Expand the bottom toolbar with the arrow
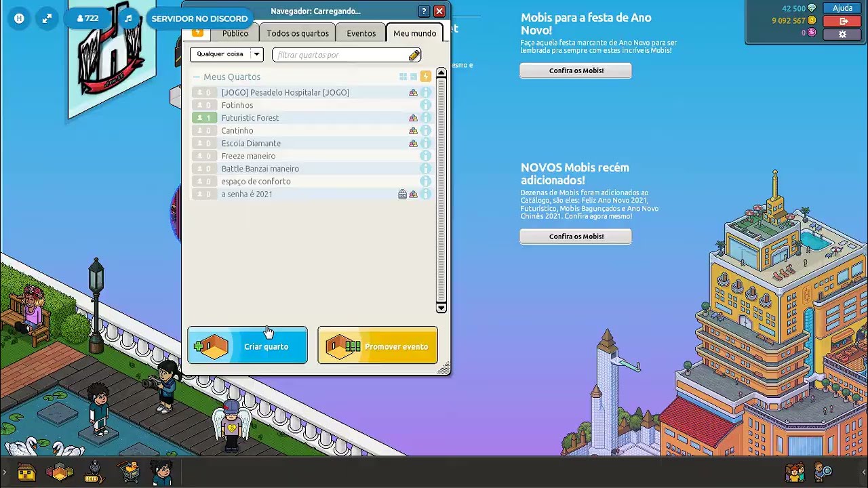This screenshot has height=488, width=868. click(x=4, y=472)
